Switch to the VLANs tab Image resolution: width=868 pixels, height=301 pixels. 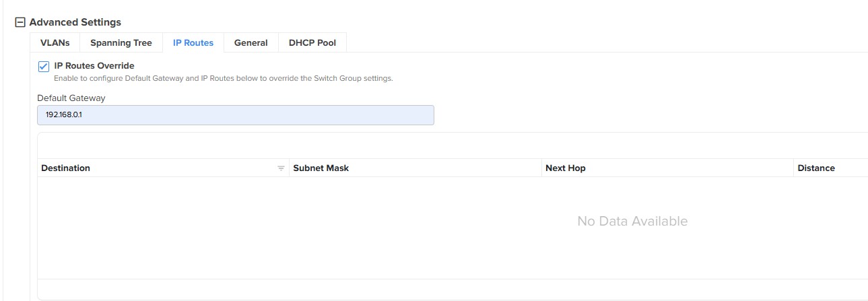coord(55,42)
